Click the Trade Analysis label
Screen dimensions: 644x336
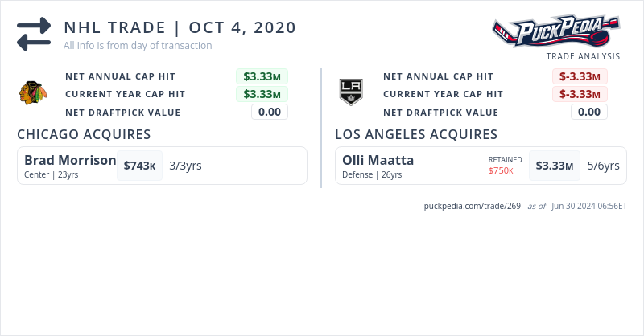click(583, 56)
